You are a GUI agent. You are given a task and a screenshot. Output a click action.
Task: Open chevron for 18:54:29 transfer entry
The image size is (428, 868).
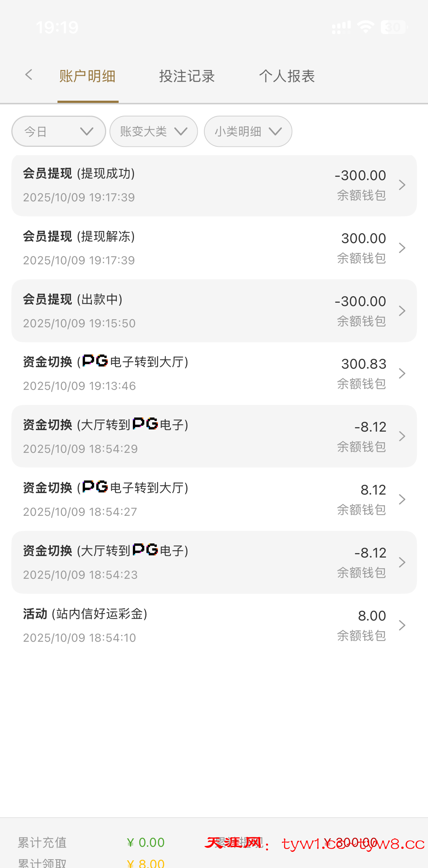point(402,436)
